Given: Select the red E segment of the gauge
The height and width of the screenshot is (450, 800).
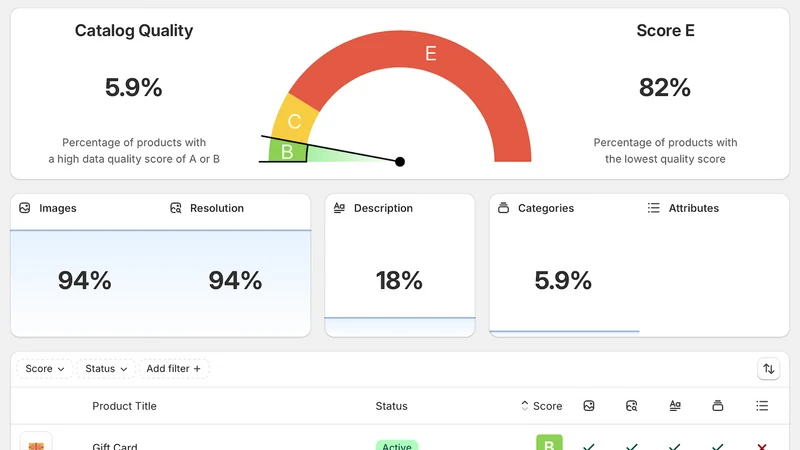Looking at the screenshot, I should click(x=430, y=53).
